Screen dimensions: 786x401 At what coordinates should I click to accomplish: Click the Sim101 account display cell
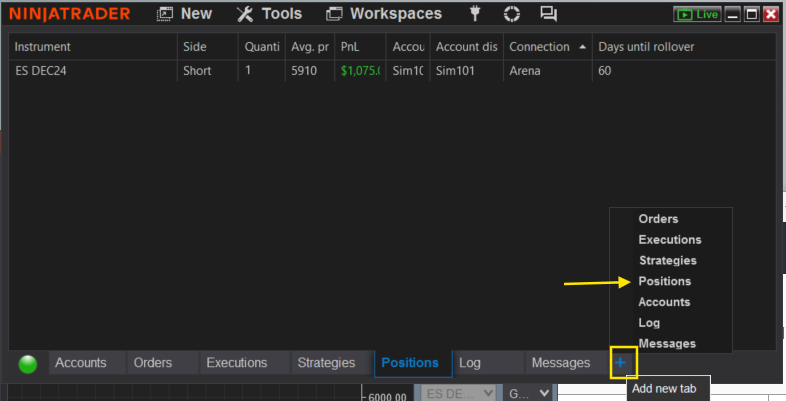point(466,71)
